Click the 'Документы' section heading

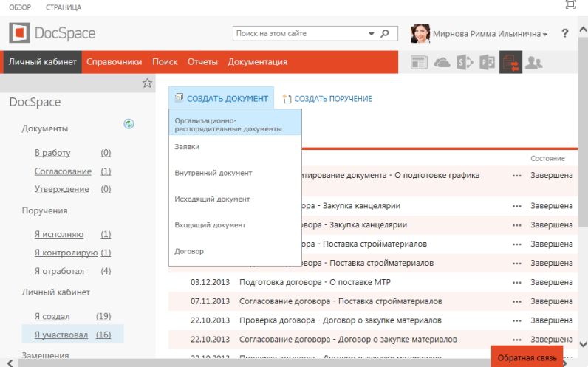tap(45, 128)
